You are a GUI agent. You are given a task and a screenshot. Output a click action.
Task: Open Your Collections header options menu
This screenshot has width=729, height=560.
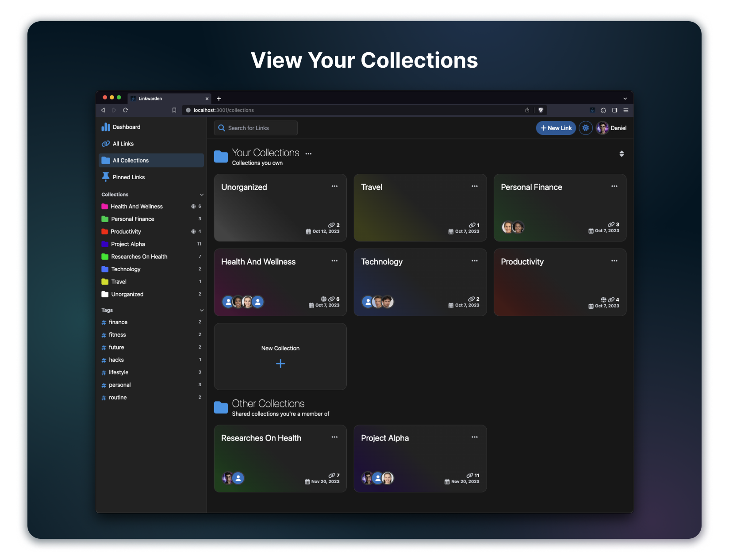tap(308, 154)
